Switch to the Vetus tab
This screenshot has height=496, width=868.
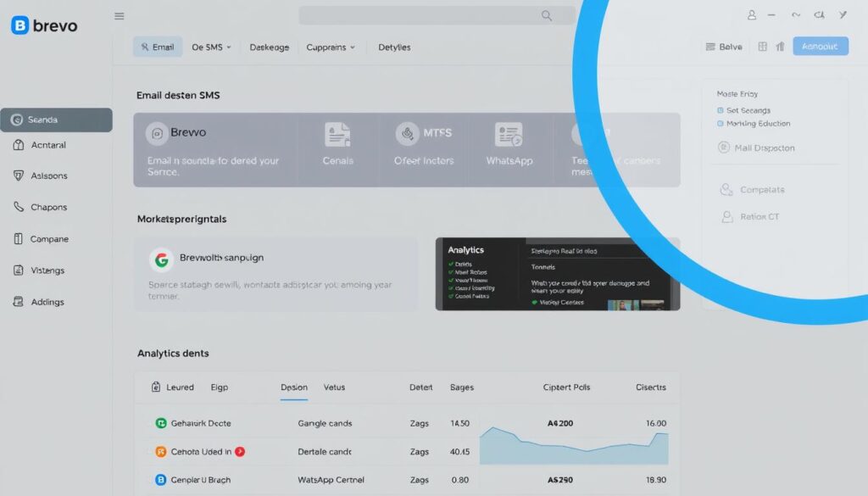tap(334, 387)
